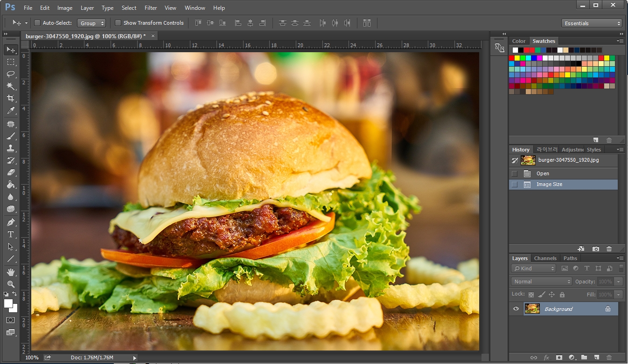Image resolution: width=628 pixels, height=364 pixels.
Task: Select the Clone Stamp tool
Action: pos(11,148)
